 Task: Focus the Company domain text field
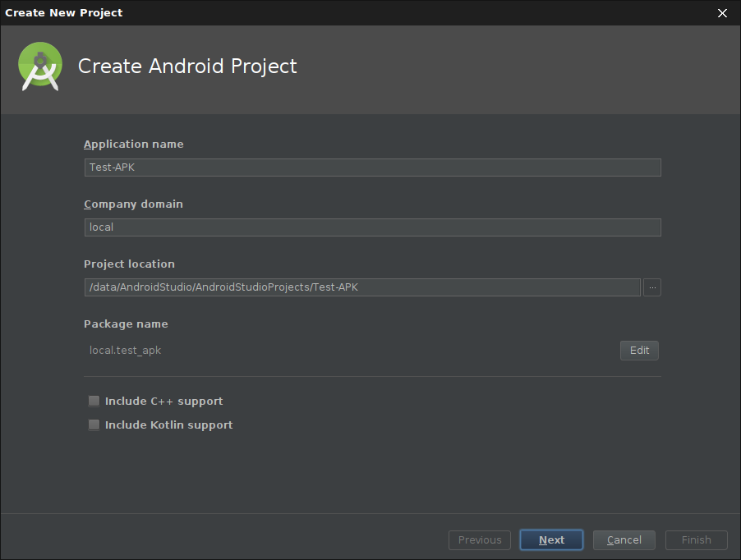tap(372, 227)
